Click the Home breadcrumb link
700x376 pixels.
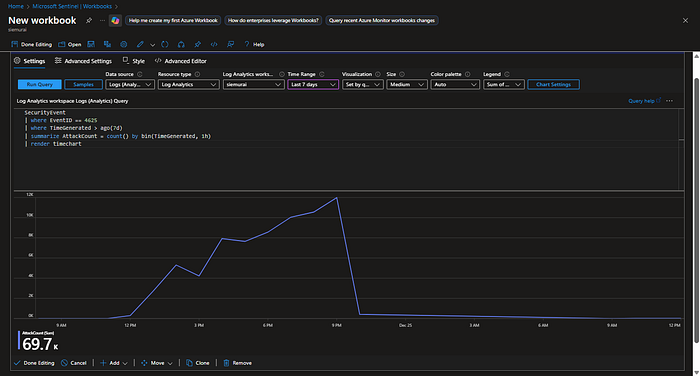coord(16,6)
